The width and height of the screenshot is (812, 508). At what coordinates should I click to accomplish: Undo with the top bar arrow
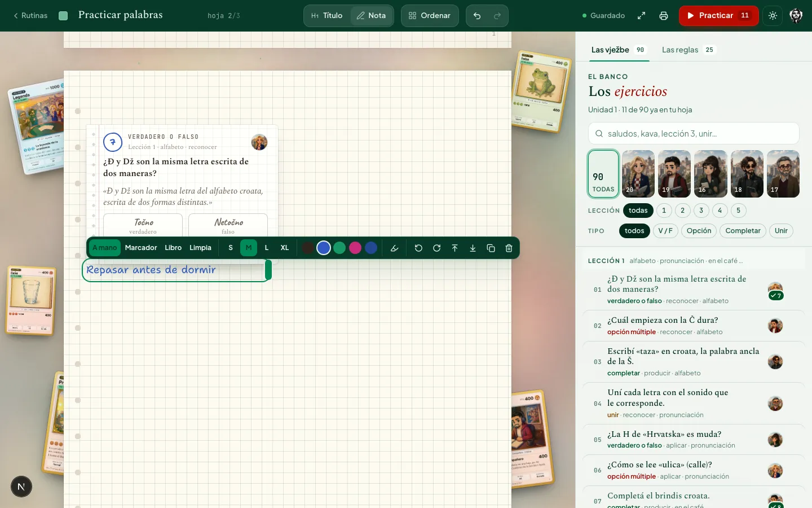(477, 16)
